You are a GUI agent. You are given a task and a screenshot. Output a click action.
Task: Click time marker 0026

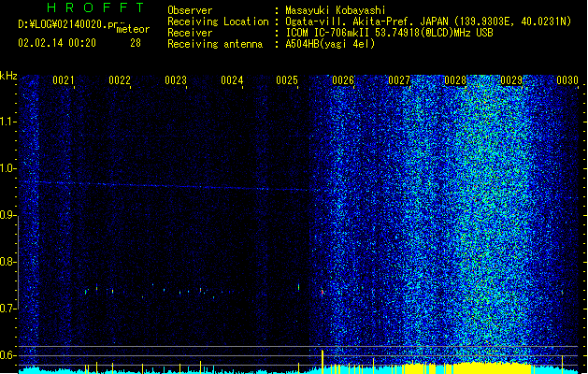coord(343,80)
